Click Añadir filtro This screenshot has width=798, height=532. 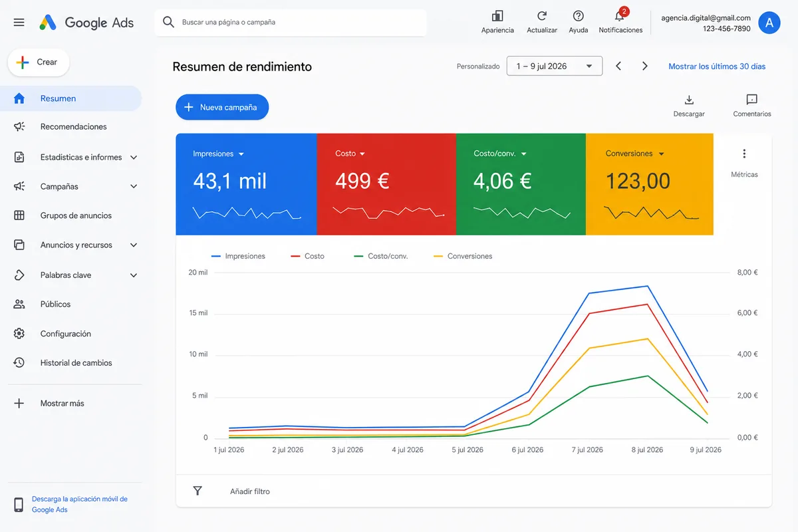250,491
